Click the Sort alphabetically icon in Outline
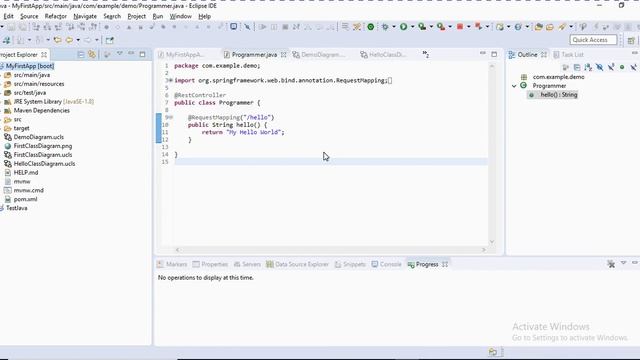Screen dimensions: 640x360 pos(588,67)
